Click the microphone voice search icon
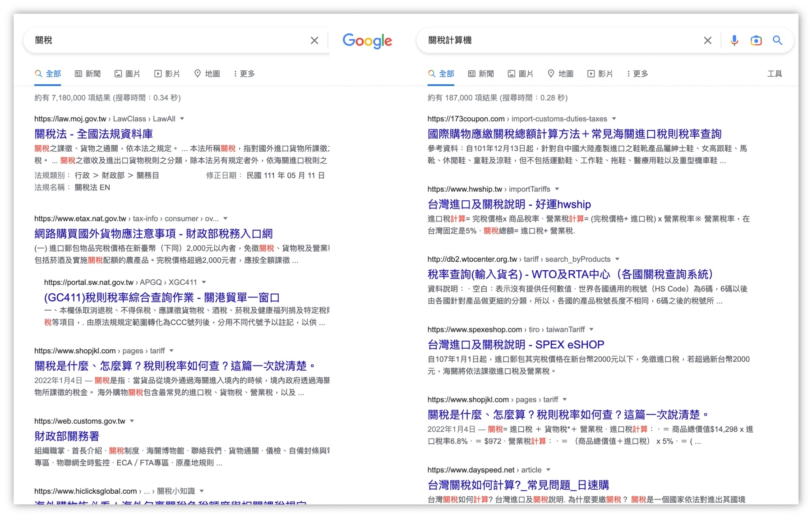Viewport: 812px width, 518px height. 734,41
